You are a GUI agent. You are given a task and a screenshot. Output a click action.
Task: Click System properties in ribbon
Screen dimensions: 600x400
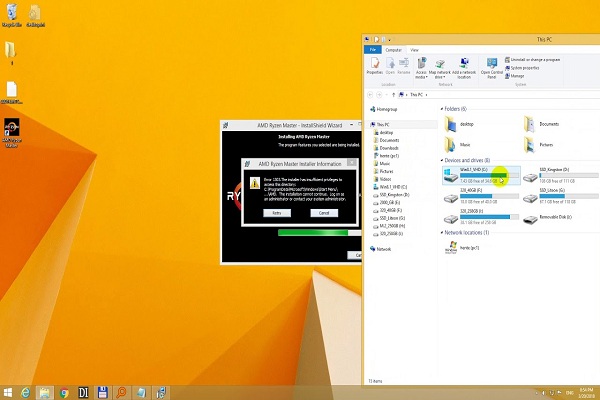(522, 68)
